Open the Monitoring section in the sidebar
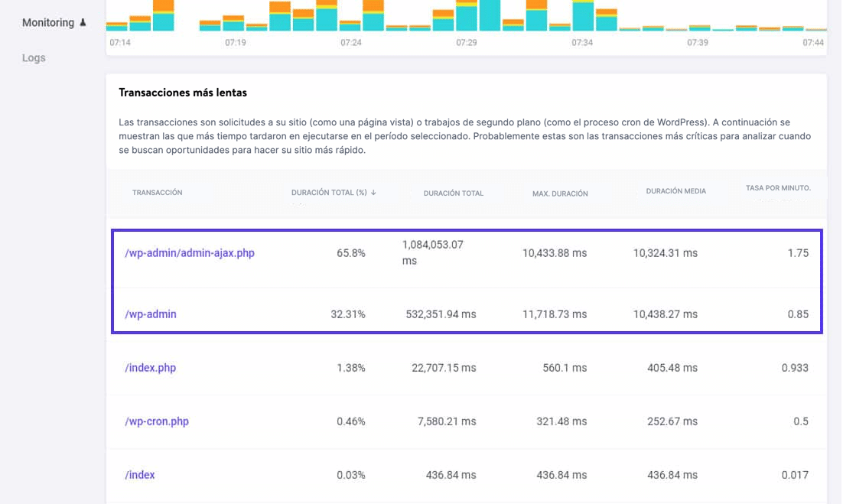Screen dimensions: 843x504 (47, 22)
